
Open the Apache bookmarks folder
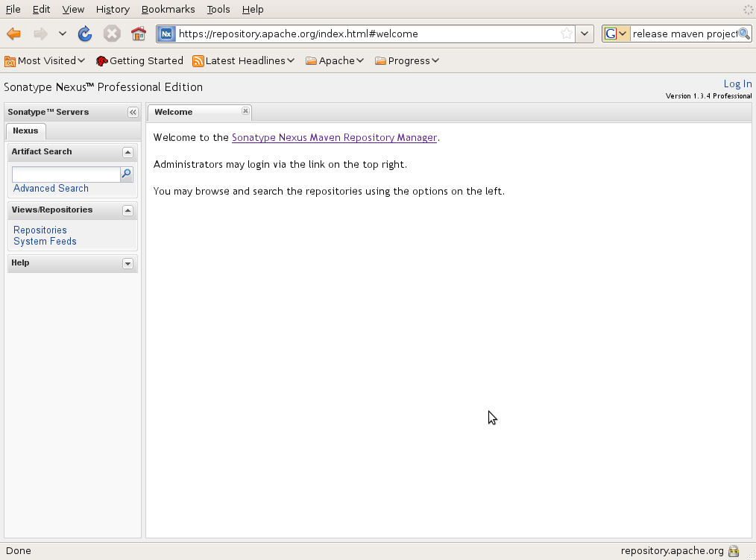click(334, 61)
